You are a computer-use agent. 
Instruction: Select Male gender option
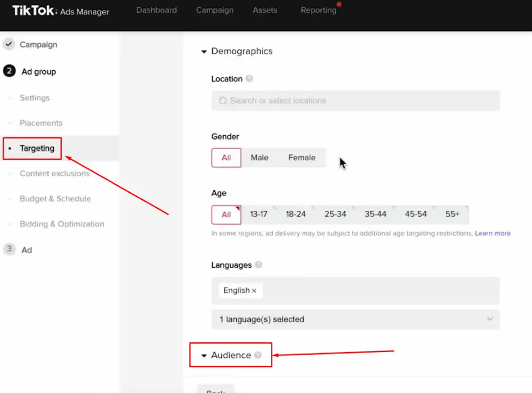point(260,158)
